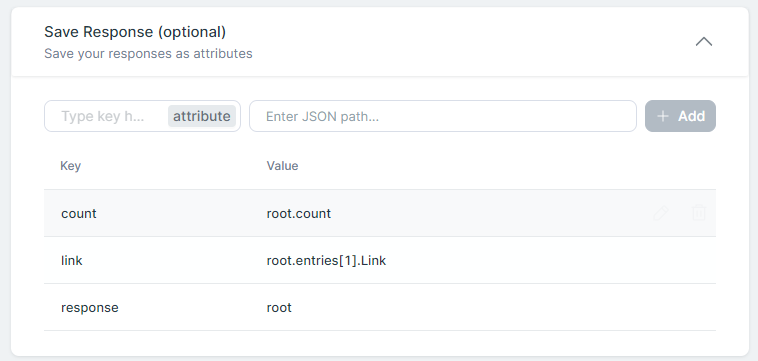The image size is (758, 361).
Task: Click empty area of response row right side
Action: 503,307
